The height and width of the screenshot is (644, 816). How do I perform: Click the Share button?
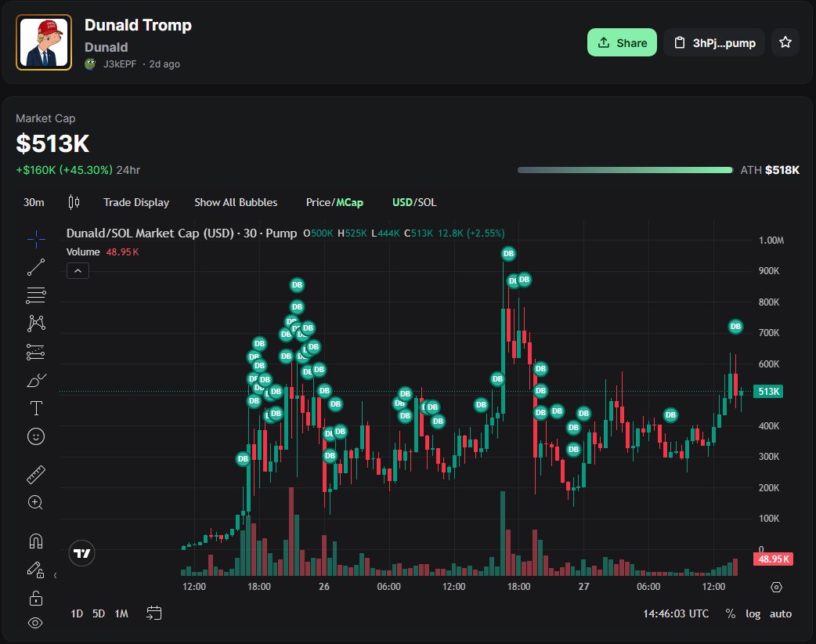[x=622, y=42]
